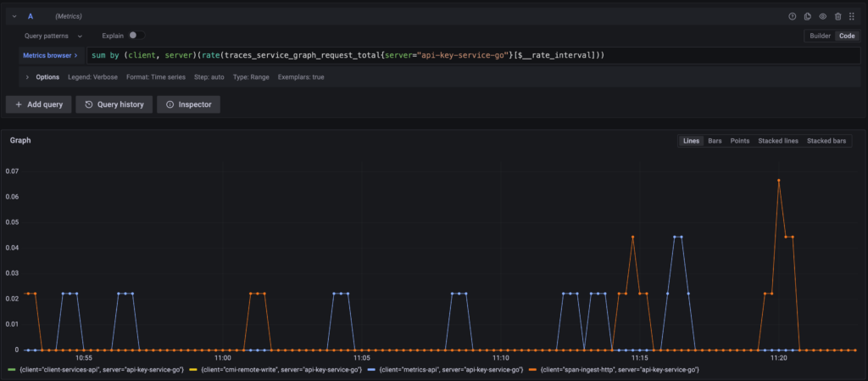868x381 pixels.
Task: Click Format: Time series option text
Action: click(x=156, y=77)
